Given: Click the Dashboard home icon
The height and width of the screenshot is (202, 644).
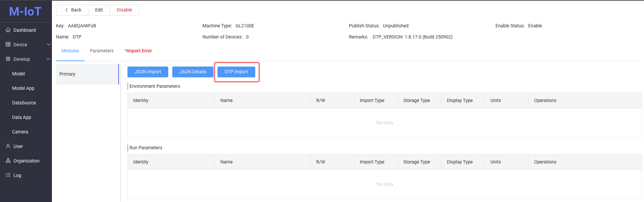Looking at the screenshot, I should pos(8,30).
